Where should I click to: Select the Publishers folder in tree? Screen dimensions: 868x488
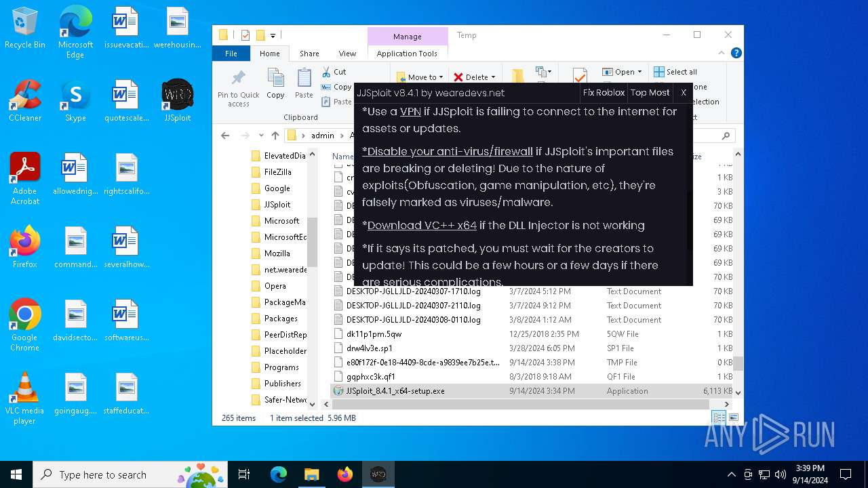pyautogui.click(x=282, y=384)
